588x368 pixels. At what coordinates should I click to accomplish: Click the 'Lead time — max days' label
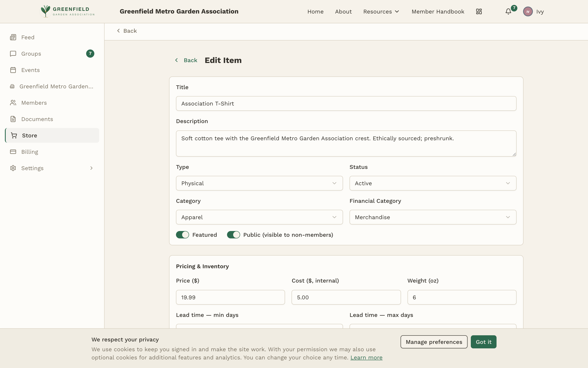coord(381,315)
